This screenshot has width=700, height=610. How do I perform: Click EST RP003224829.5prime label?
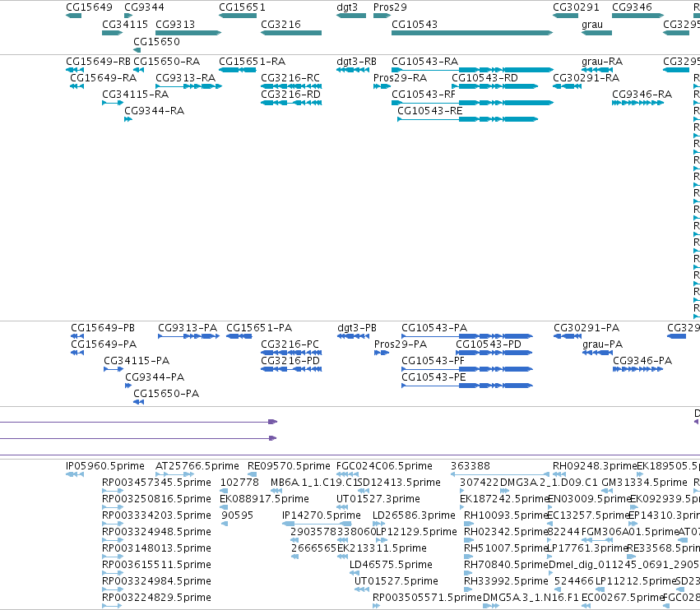pos(156,598)
